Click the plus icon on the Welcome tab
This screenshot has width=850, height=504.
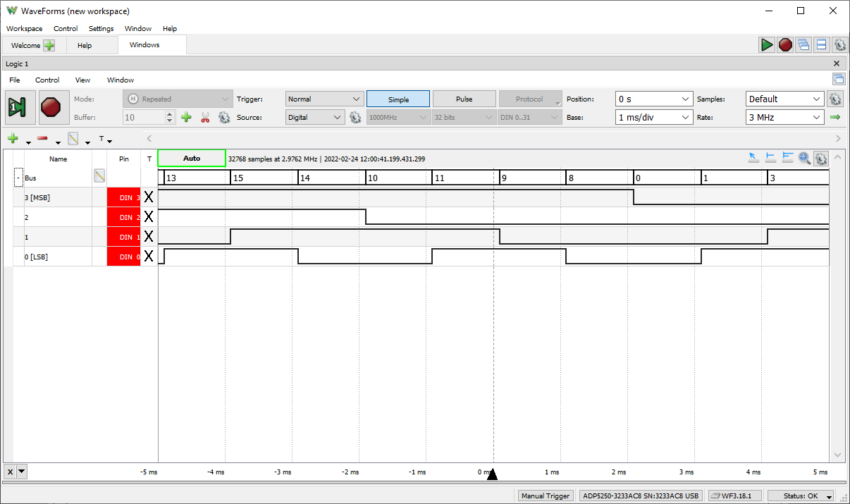point(49,45)
